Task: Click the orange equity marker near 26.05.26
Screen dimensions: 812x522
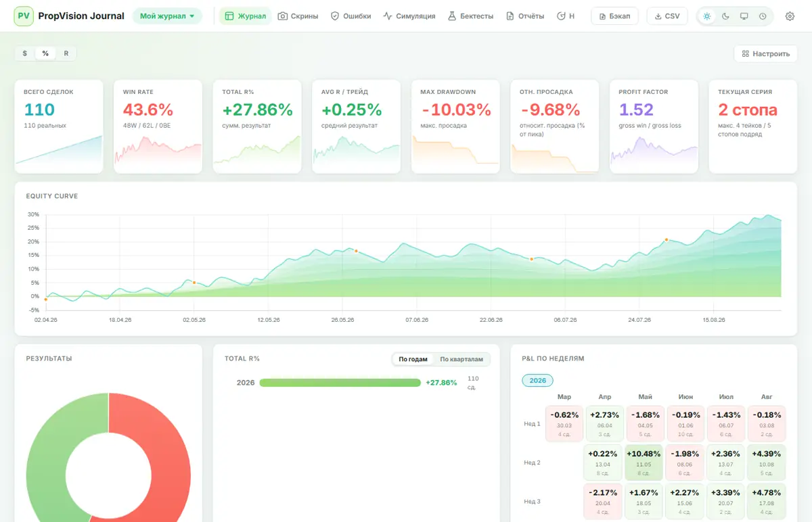Action: [x=356, y=251]
